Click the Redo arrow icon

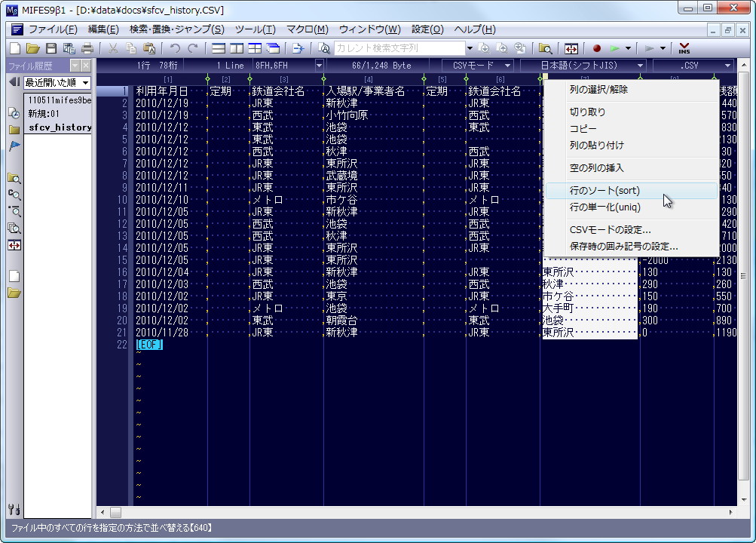click(x=193, y=48)
